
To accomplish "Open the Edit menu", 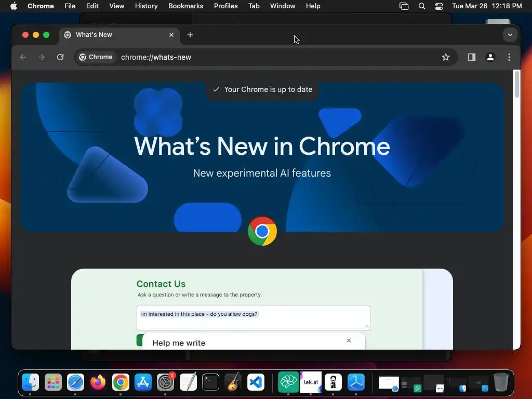I will pos(92,6).
